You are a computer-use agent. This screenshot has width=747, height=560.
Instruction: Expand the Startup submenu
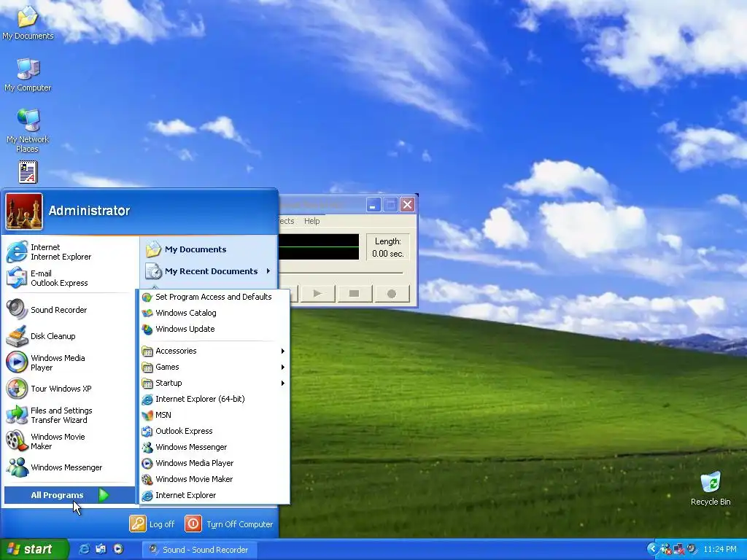[214, 383]
